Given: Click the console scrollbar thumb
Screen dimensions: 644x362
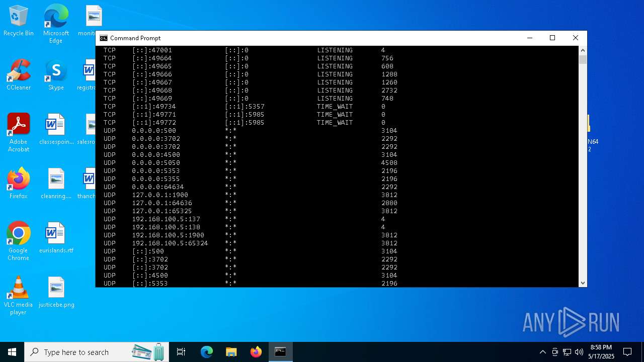Looking at the screenshot, I should pyautogui.click(x=583, y=60).
